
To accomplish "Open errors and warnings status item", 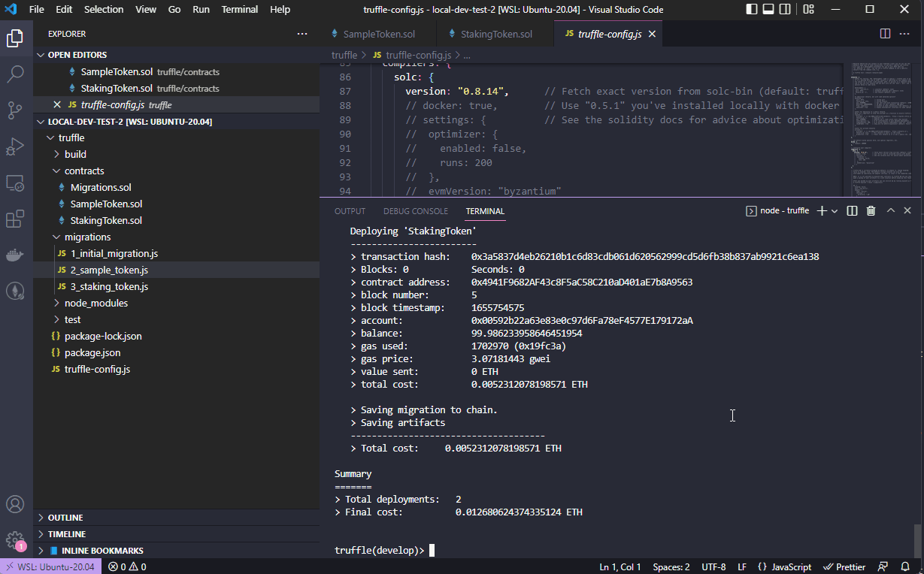I will click(127, 566).
